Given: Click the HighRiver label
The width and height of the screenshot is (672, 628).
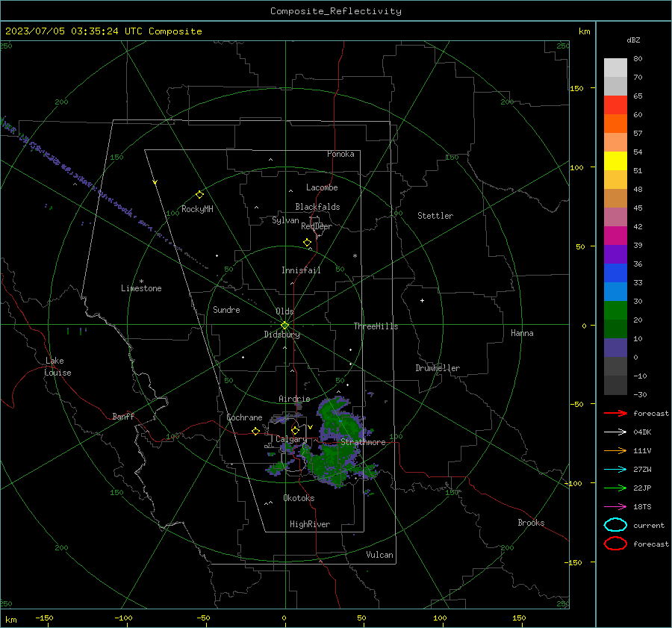Looking at the screenshot, I should click(310, 524).
